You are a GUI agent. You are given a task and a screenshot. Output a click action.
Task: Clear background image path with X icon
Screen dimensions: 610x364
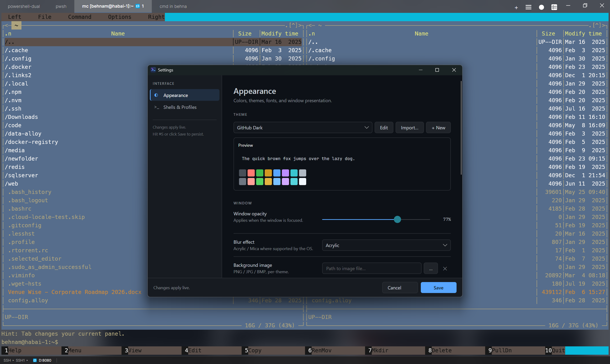point(445,268)
